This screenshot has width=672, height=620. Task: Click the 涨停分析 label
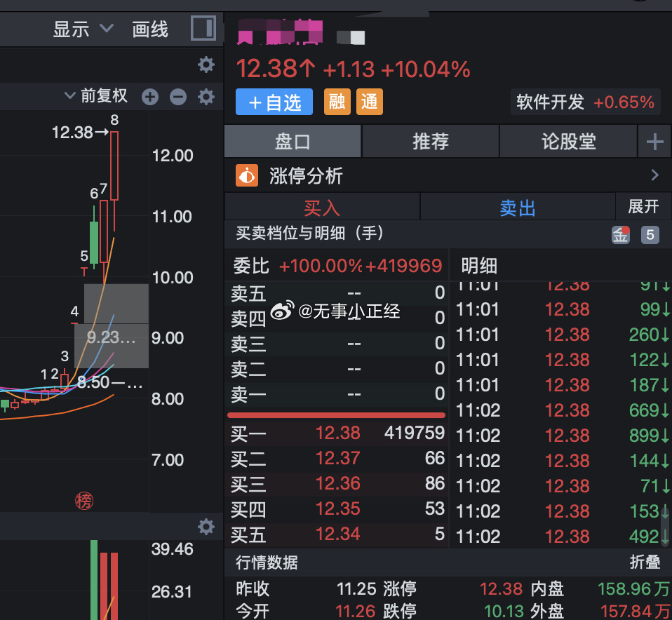[306, 175]
